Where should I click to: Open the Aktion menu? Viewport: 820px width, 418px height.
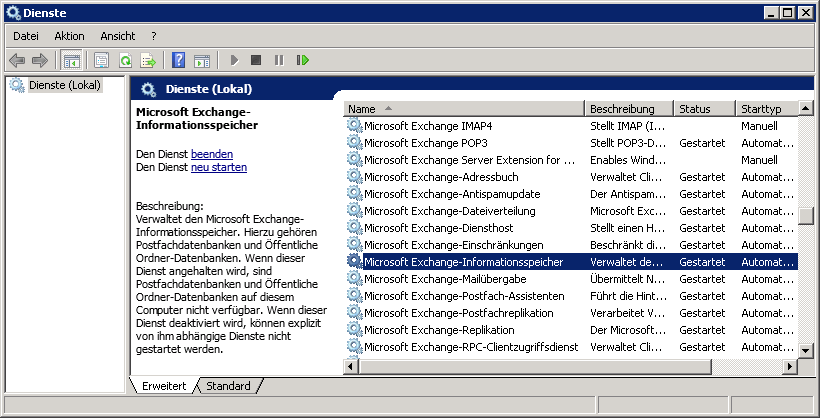[69, 36]
